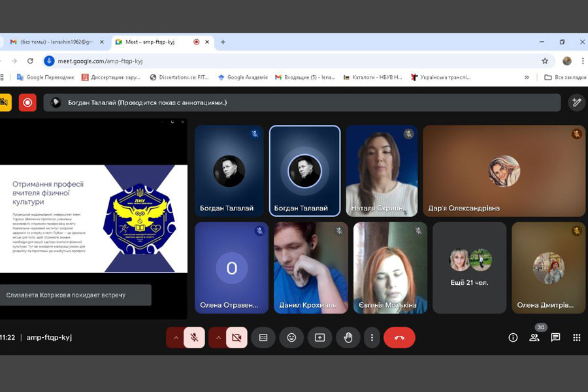This screenshot has height=392, width=588.
Task: Show hidden bookmarks with the chevron
Action: (x=527, y=77)
